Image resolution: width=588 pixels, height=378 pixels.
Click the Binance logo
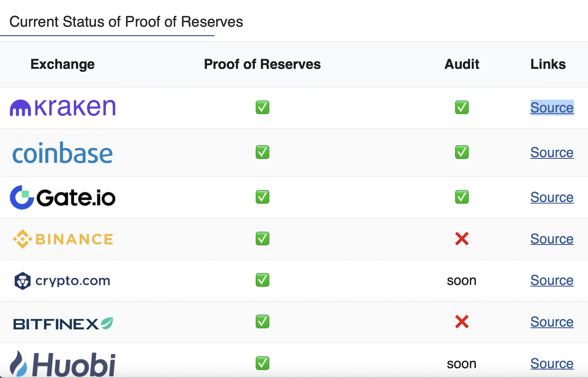pos(63,239)
